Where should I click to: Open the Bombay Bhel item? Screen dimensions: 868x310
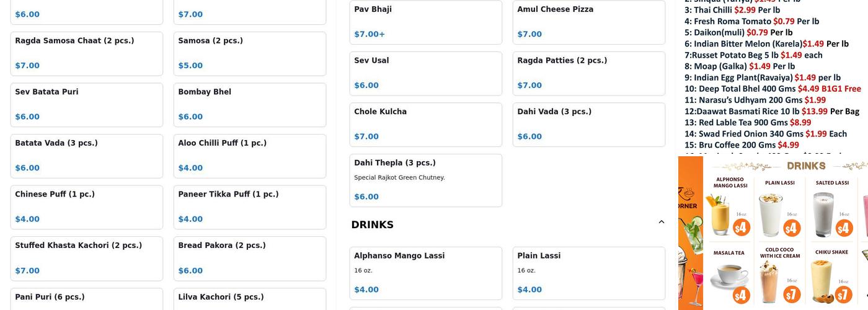249,104
